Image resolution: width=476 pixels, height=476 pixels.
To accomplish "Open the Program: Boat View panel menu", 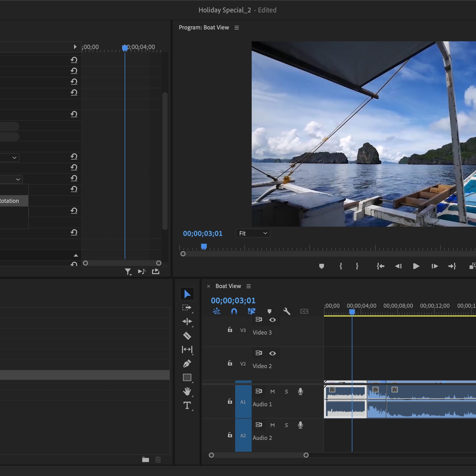I will [237, 28].
